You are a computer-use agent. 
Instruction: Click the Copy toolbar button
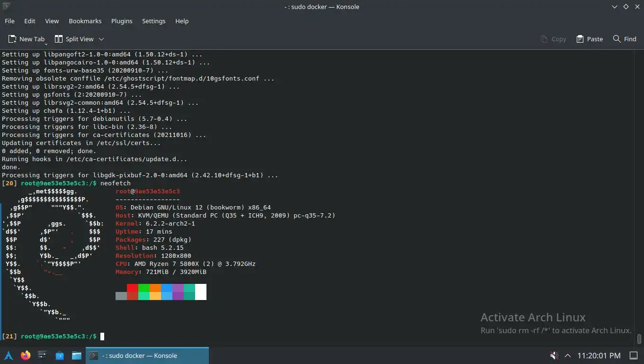click(x=553, y=39)
